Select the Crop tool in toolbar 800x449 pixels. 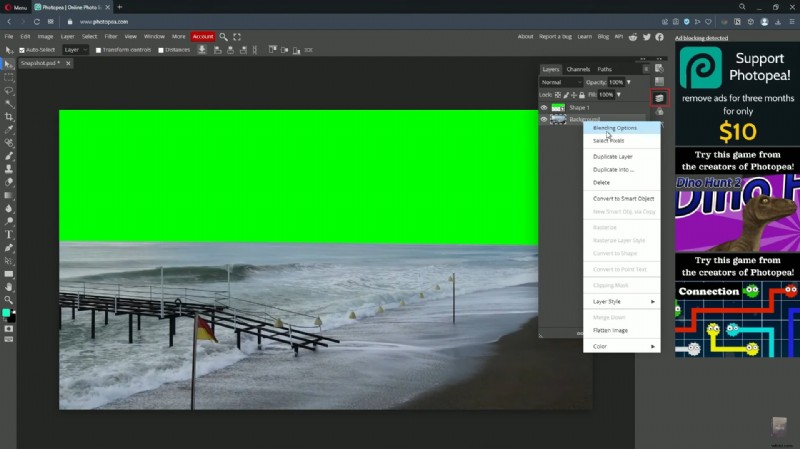9,116
